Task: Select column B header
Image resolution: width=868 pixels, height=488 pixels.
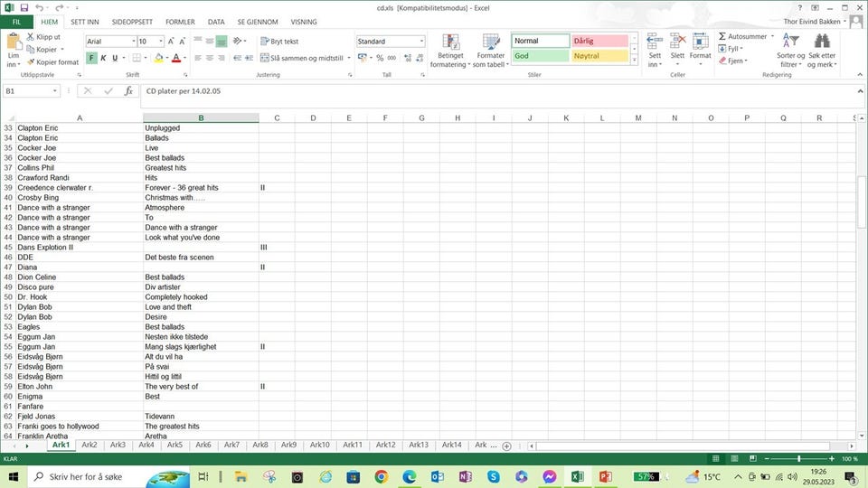Action: click(201, 117)
